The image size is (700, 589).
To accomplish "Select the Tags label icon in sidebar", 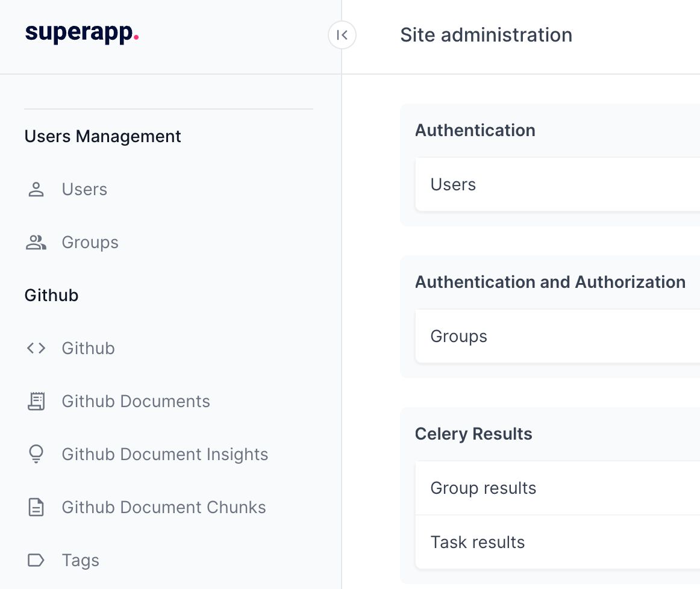I will [x=36, y=560].
